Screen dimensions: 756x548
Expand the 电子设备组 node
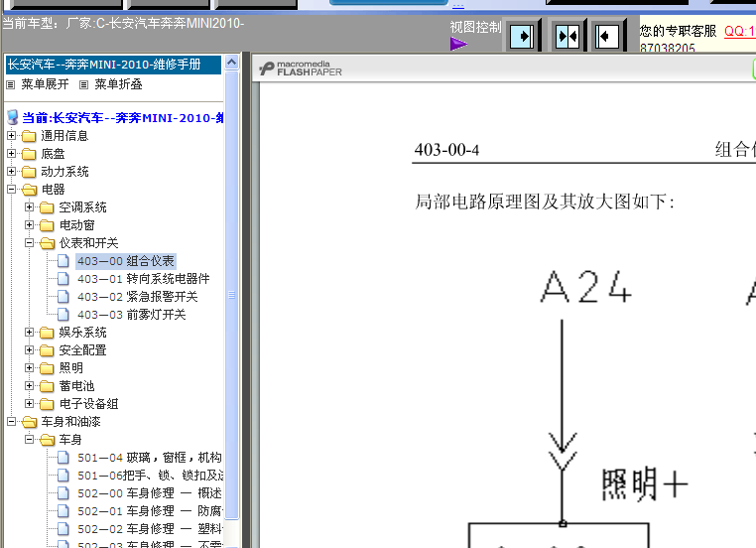29,403
